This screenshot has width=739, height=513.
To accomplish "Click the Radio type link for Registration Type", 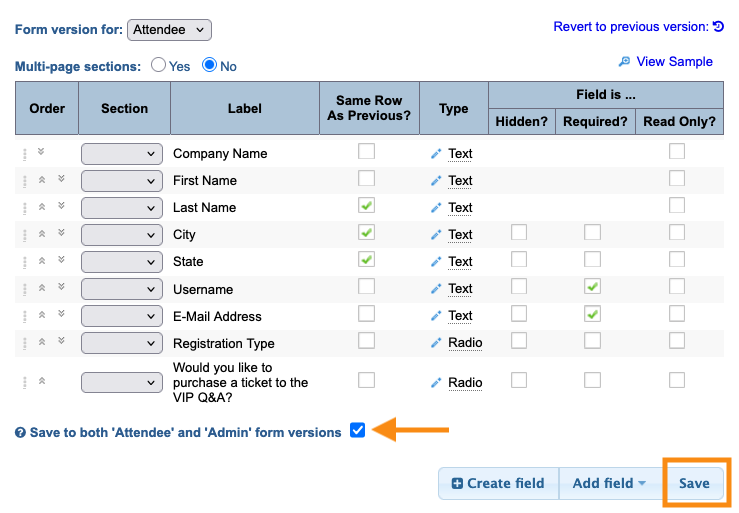I will pyautogui.click(x=465, y=343).
